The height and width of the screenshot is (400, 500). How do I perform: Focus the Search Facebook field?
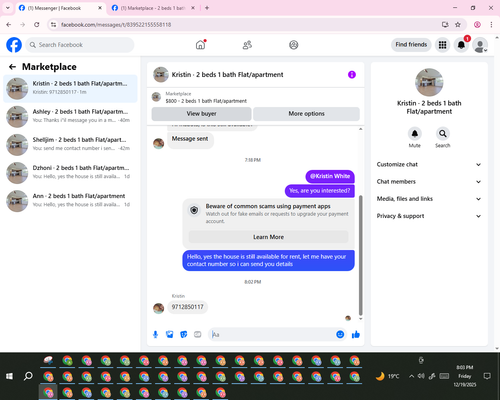[80, 45]
